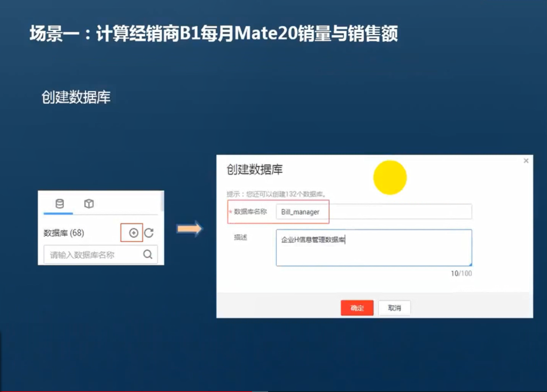Close the create database dialog
547x392 pixels.
coord(526,161)
